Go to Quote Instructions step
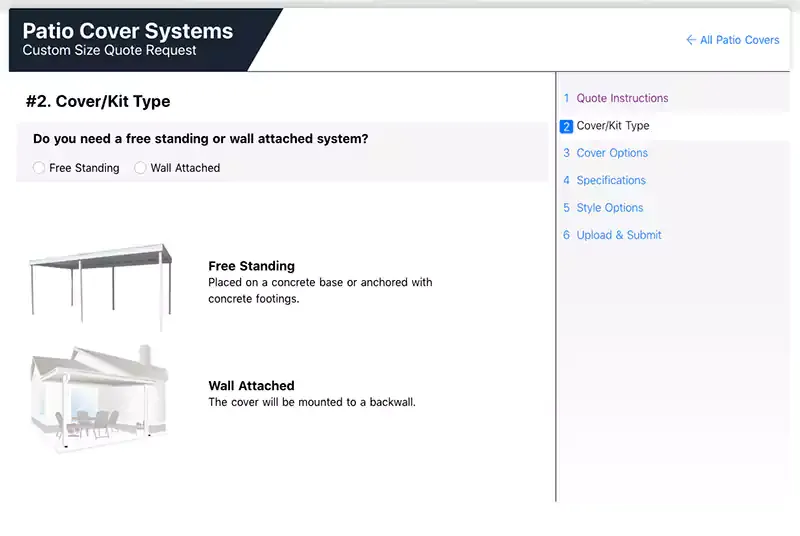This screenshot has height=536, width=800. coord(622,98)
